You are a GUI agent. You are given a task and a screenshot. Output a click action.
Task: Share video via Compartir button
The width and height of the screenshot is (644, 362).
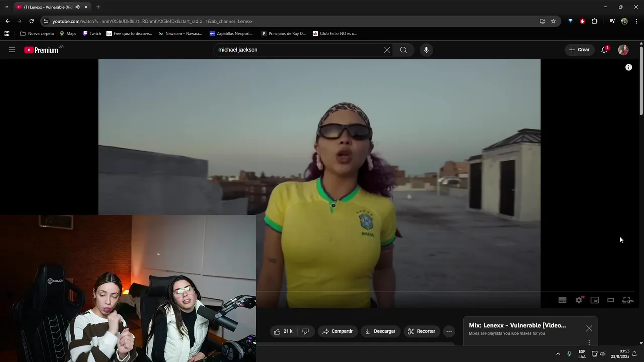pos(338,331)
